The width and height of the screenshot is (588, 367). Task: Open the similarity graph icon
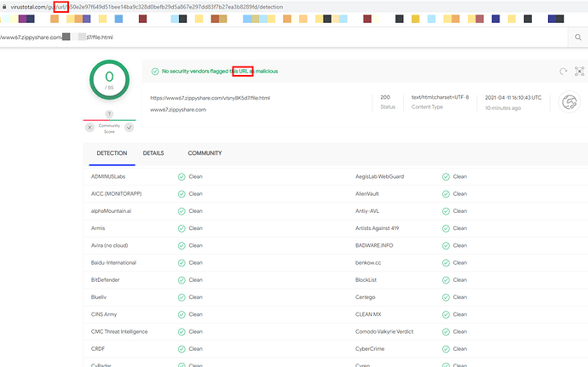(x=579, y=72)
